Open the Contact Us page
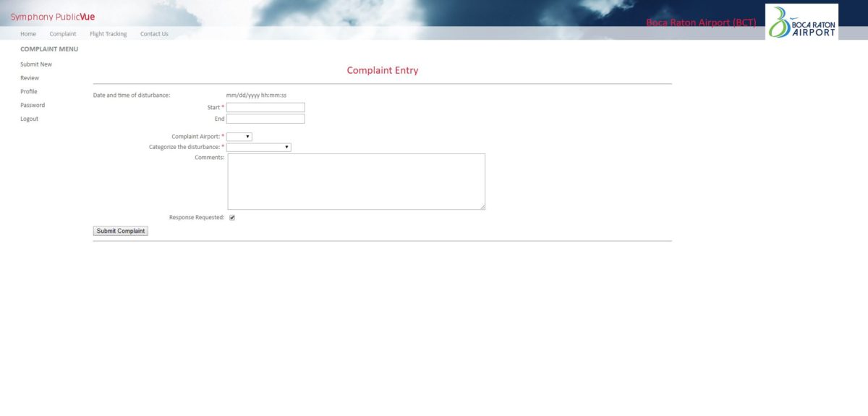This screenshot has width=868, height=416. point(154,34)
